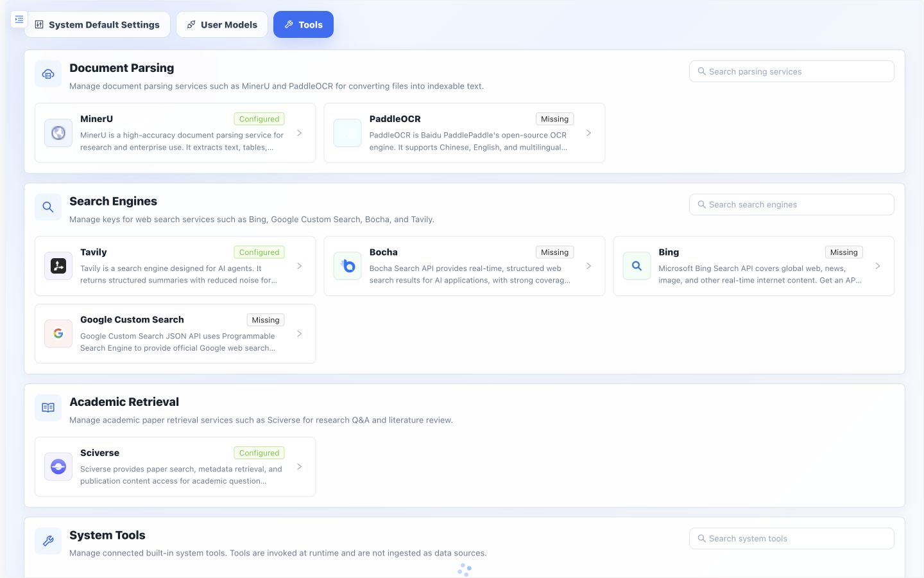This screenshot has height=578, width=924.
Task: Click the Google Custom Search Missing badge
Action: pos(266,320)
